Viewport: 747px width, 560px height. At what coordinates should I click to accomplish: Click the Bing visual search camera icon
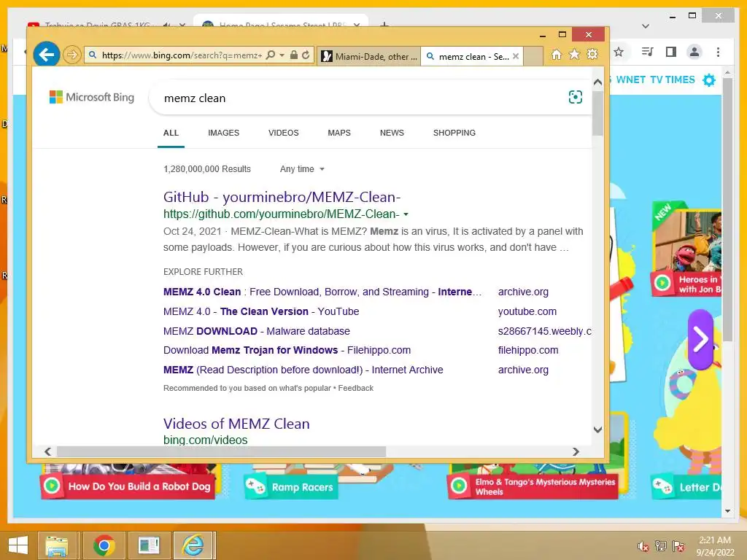coord(575,97)
